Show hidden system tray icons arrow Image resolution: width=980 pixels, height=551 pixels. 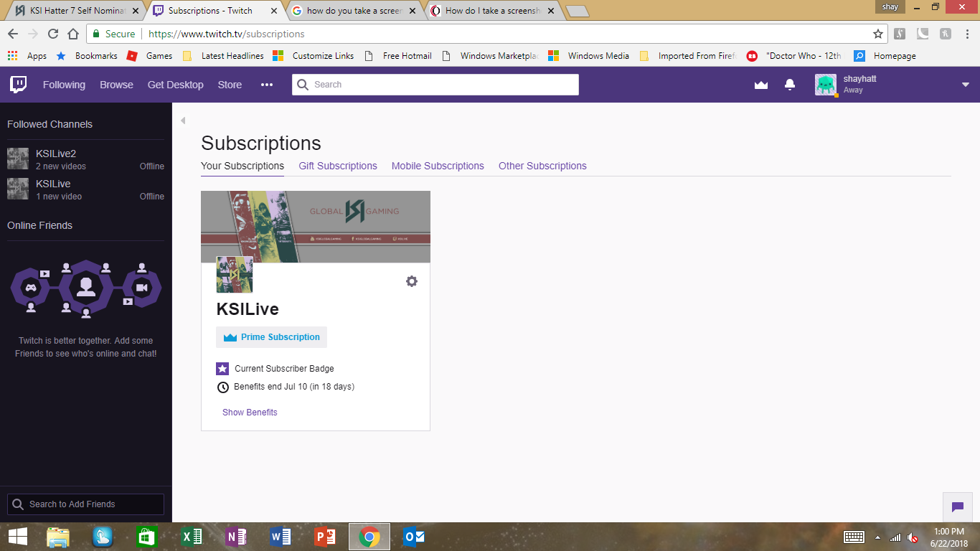[877, 537]
